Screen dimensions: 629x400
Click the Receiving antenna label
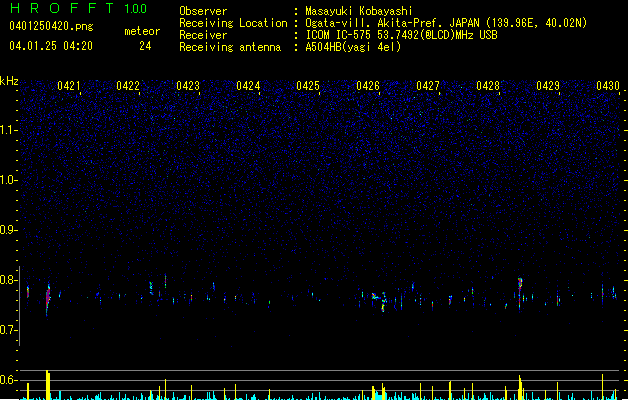click(x=230, y=47)
